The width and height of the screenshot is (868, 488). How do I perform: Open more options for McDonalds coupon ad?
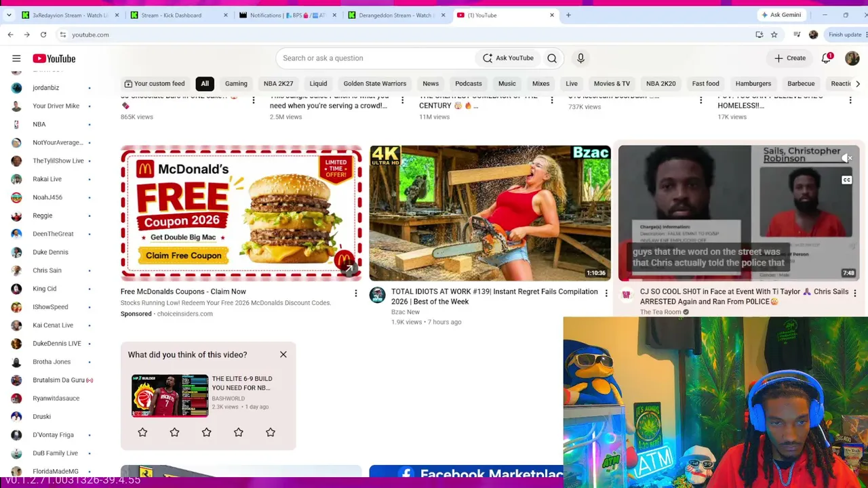355,293
